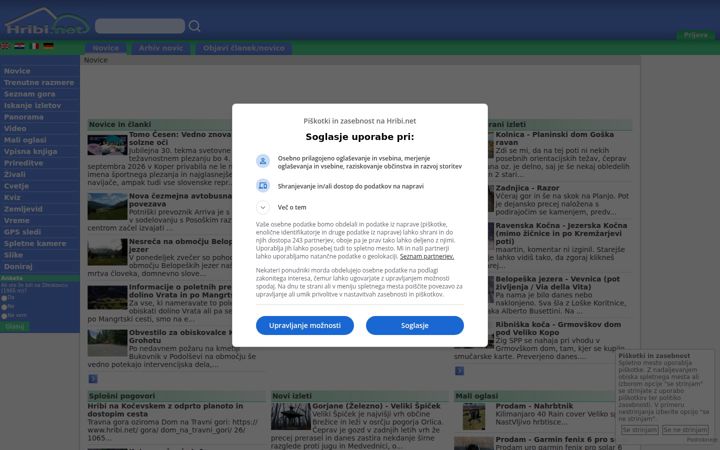Expand the 'Več o tem' chevron
720x450 pixels.
point(263,208)
